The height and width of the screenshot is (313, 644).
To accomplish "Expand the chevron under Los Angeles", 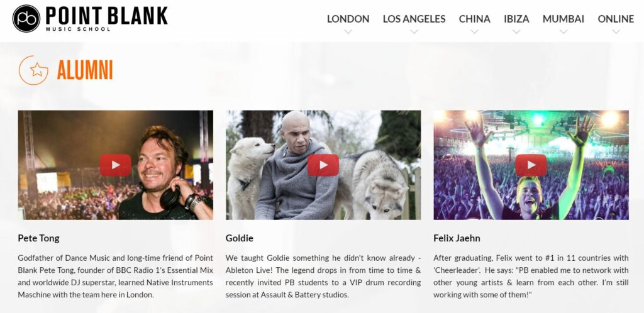I will (x=414, y=31).
